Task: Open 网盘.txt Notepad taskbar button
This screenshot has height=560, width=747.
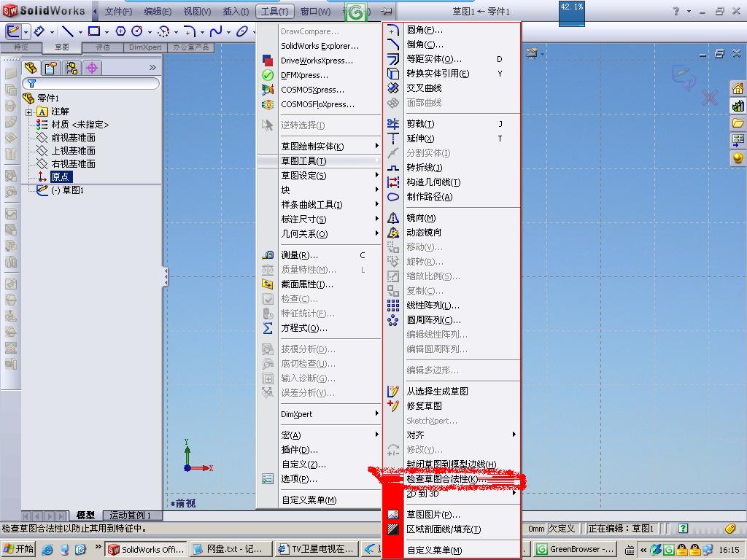Action: tap(233, 549)
